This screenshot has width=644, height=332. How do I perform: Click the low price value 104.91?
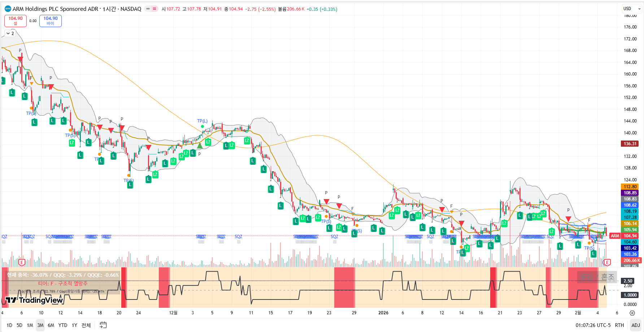(215, 9)
